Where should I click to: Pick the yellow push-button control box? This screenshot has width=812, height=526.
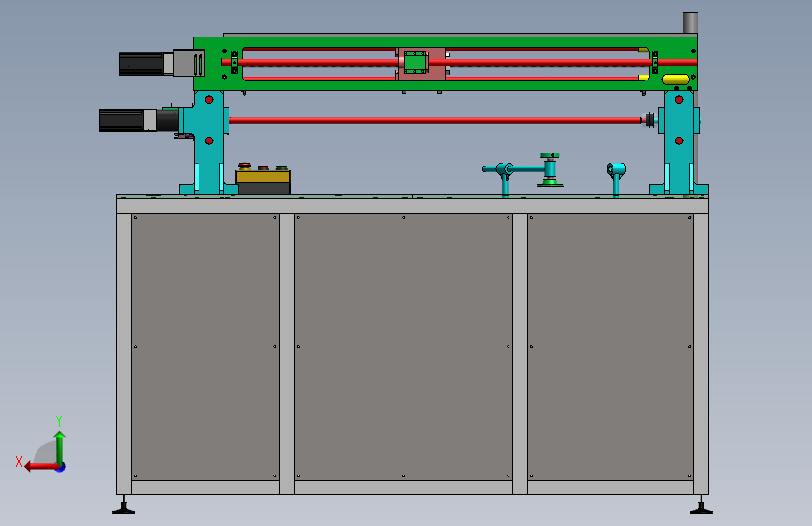(263, 177)
